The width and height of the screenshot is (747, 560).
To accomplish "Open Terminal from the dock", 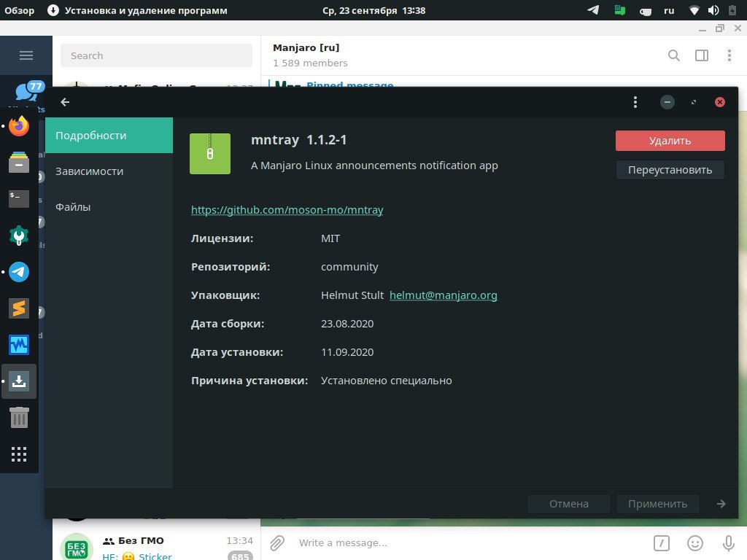I will click(19, 198).
